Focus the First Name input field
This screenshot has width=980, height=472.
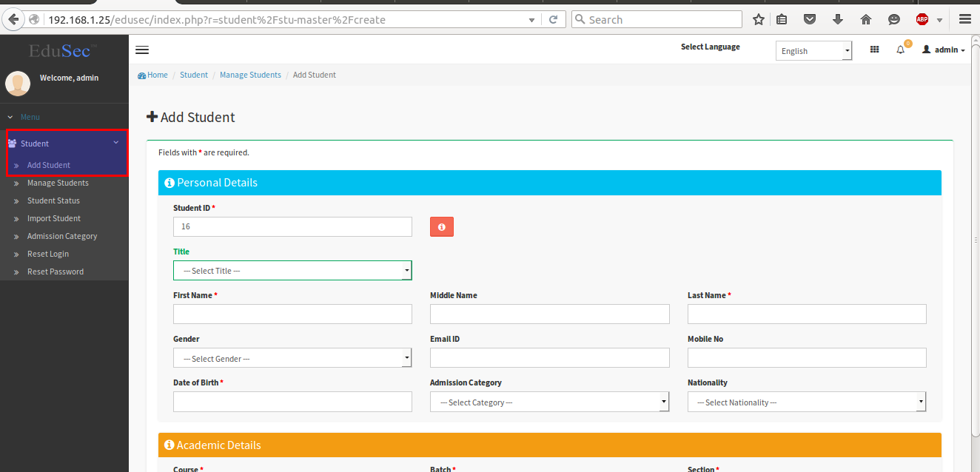[x=292, y=314]
